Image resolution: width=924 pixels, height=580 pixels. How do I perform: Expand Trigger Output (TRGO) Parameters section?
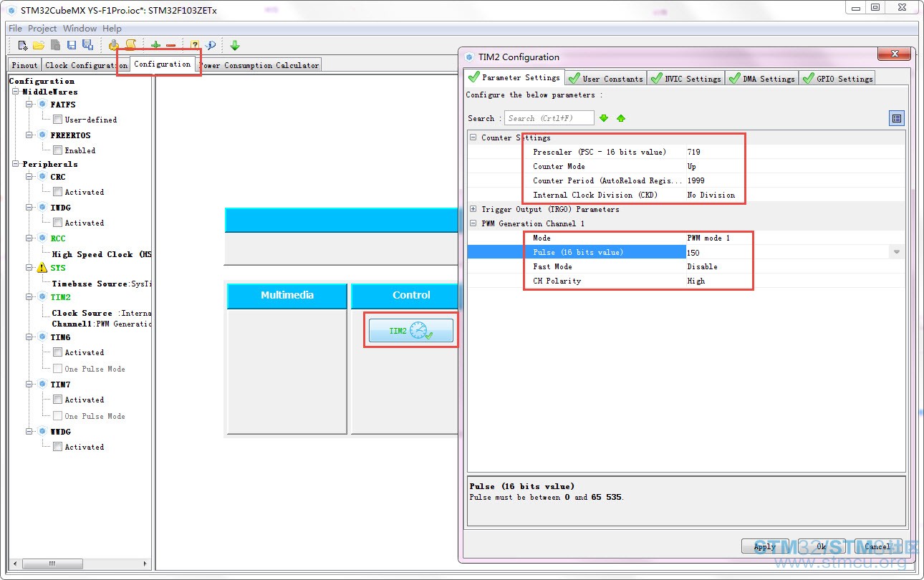pos(473,209)
